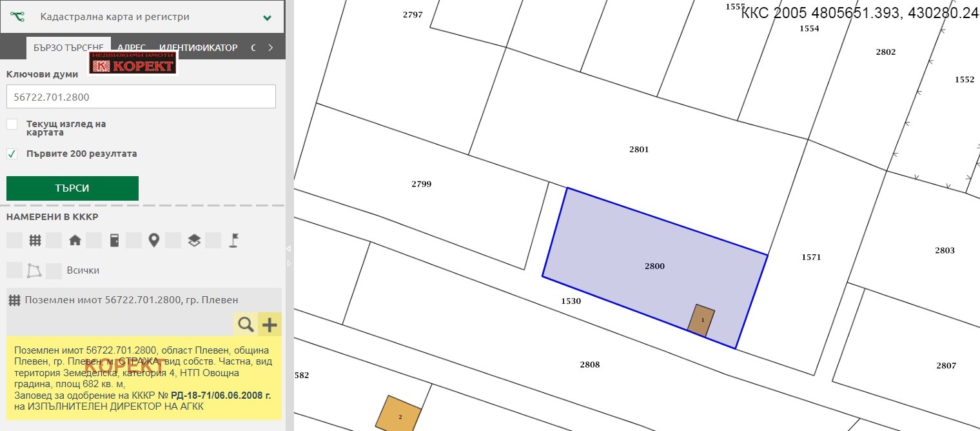The width and height of the screenshot is (980, 431).
Task: Select the location pin filter icon
Action: pos(153,241)
